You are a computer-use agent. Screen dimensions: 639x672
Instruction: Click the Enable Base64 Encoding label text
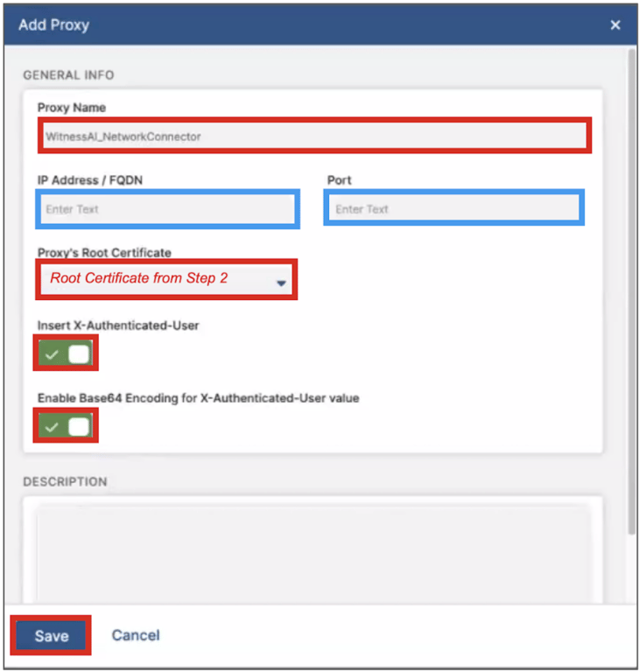198,398
